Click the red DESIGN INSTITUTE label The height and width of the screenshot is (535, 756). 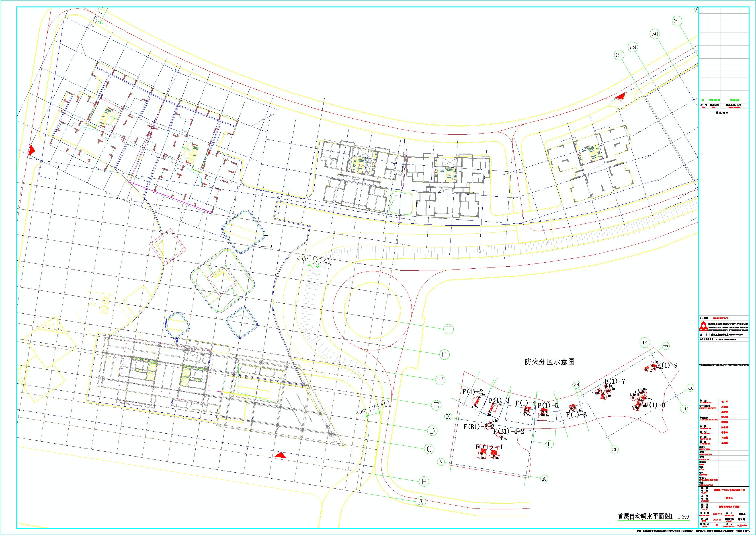point(721,318)
